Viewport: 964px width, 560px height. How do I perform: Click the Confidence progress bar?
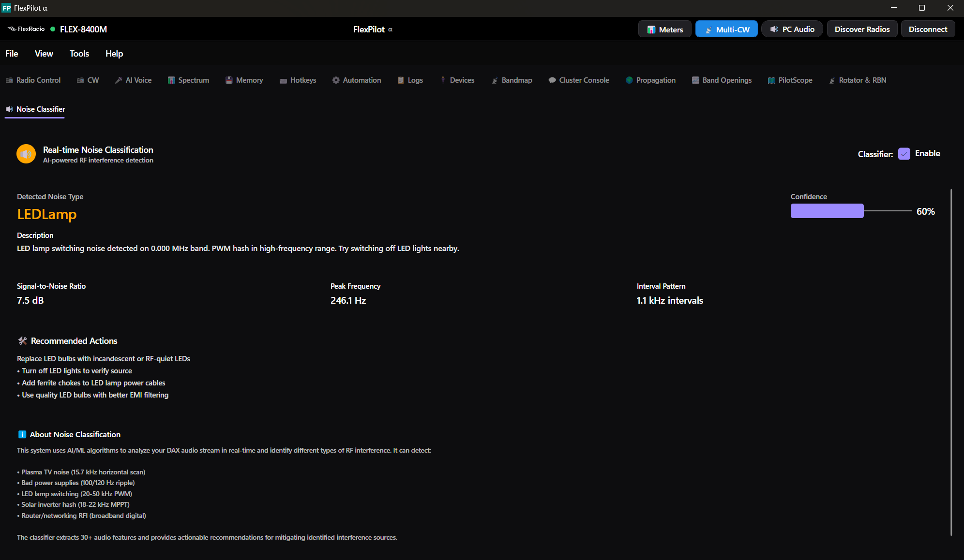(x=851, y=211)
